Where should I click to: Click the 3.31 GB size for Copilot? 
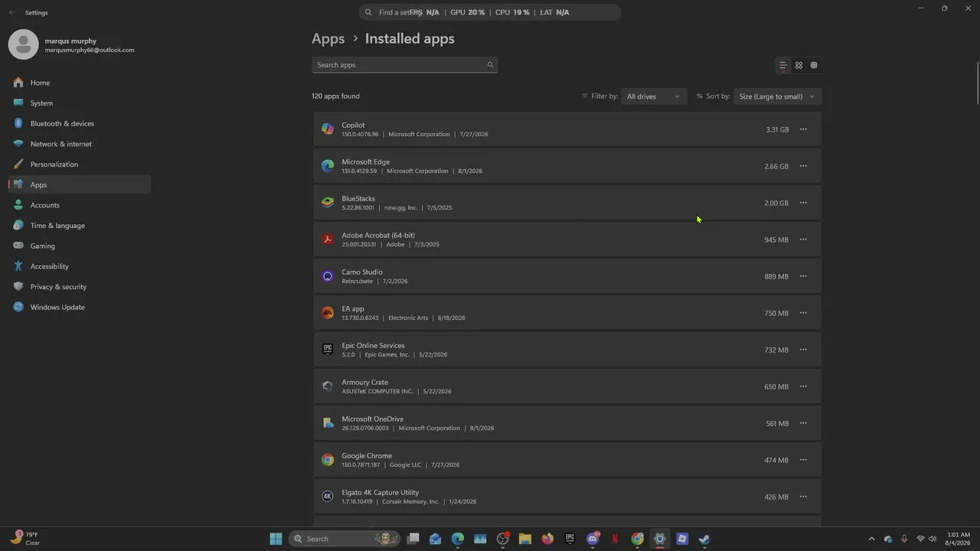coord(777,129)
